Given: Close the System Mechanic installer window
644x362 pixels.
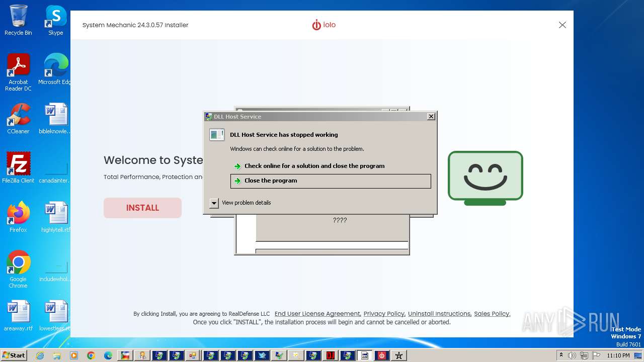Looking at the screenshot, I should [562, 25].
